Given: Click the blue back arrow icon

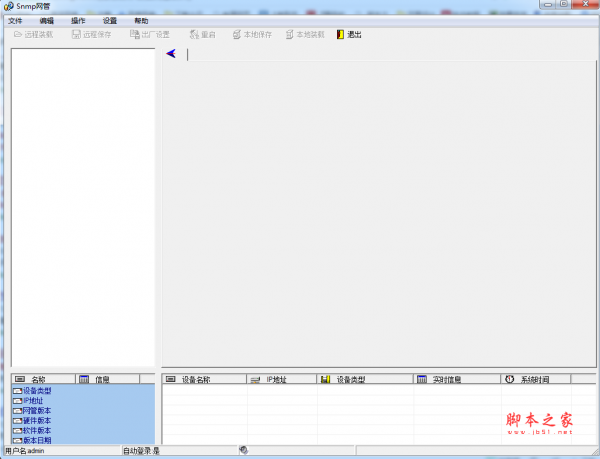Looking at the screenshot, I should [x=171, y=54].
